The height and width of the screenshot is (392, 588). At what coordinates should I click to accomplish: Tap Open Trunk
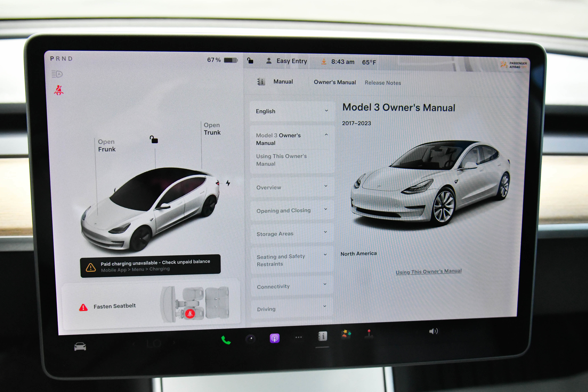pyautogui.click(x=212, y=129)
